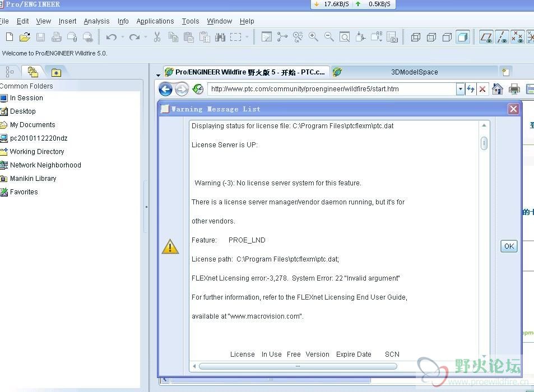Select In Session folder
Image resolution: width=534 pixels, height=392 pixels.
22,98
